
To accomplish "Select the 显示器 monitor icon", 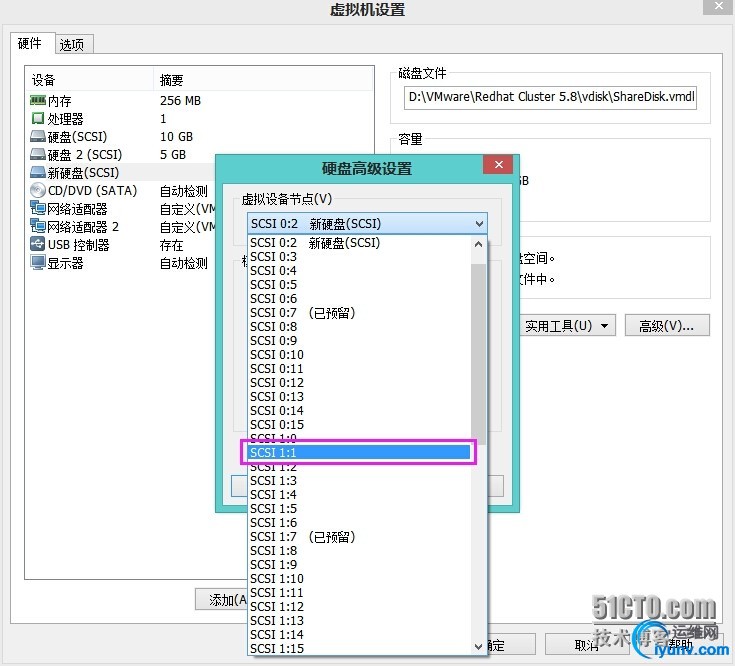I will (38, 262).
